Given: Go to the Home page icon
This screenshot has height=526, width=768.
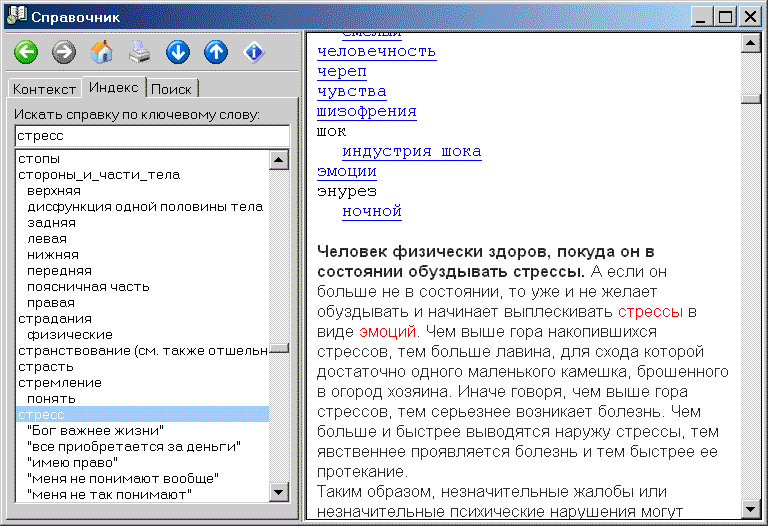Looking at the screenshot, I should [102, 52].
